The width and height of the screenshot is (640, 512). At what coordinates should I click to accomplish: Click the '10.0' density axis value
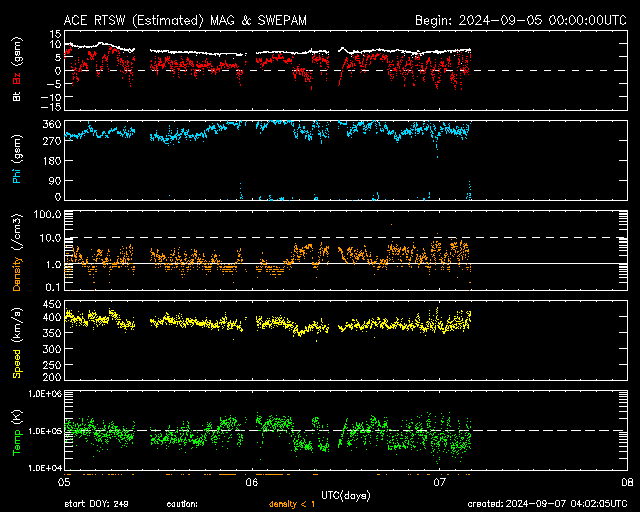click(x=50, y=238)
